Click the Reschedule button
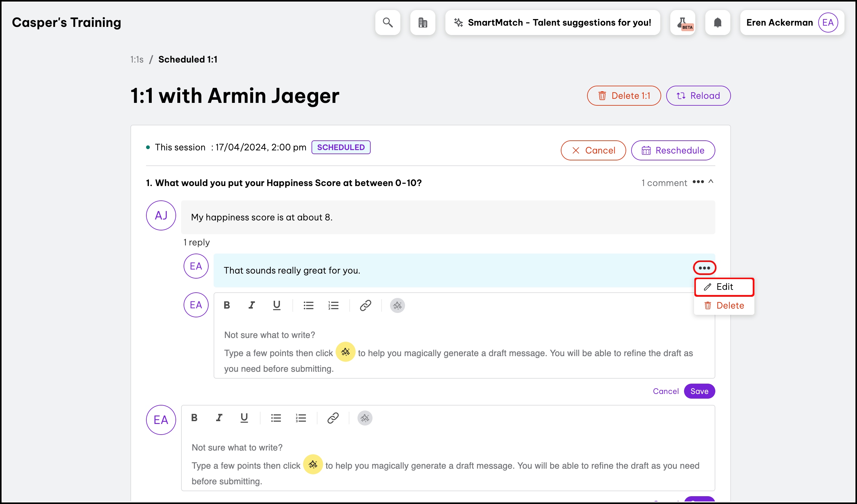 click(673, 150)
